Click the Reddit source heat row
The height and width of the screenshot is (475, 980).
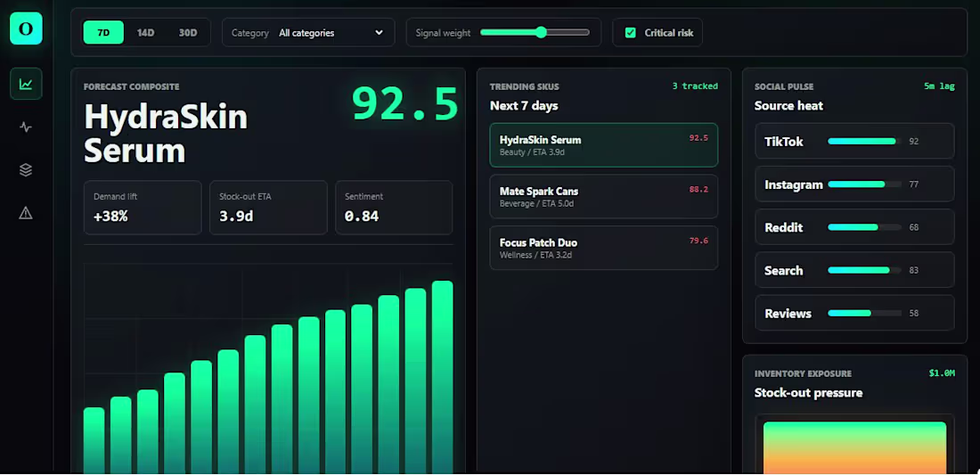(854, 227)
